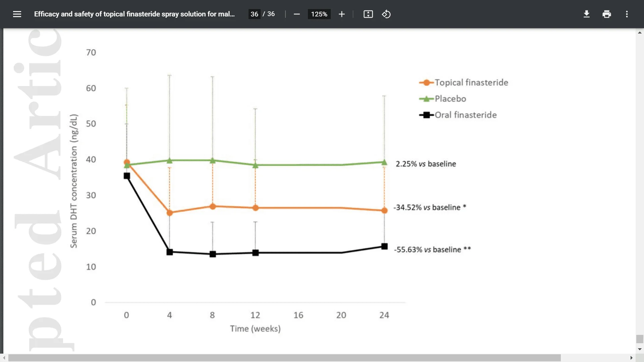The height and width of the screenshot is (362, 644).
Task: Click the document title text
Action: point(134,14)
